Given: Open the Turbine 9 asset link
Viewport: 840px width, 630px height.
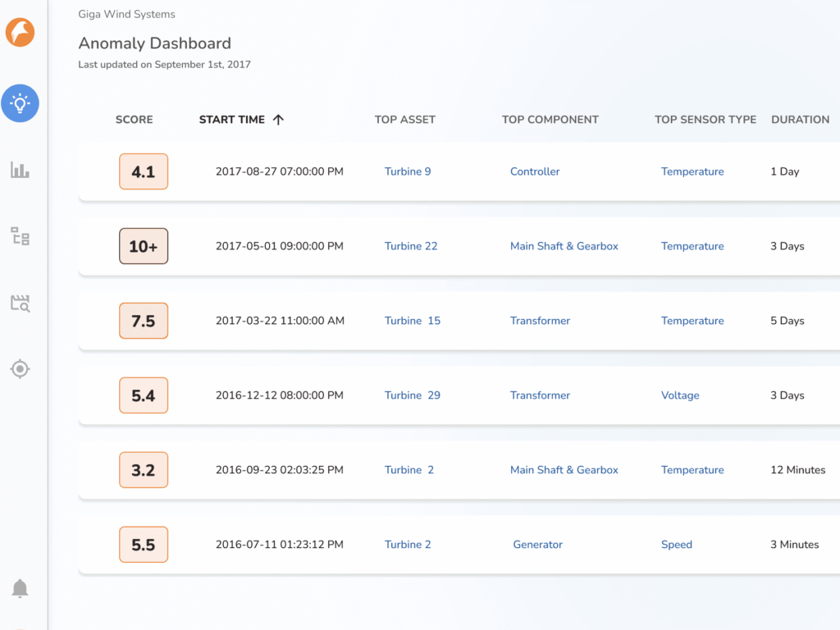Looking at the screenshot, I should 408,171.
